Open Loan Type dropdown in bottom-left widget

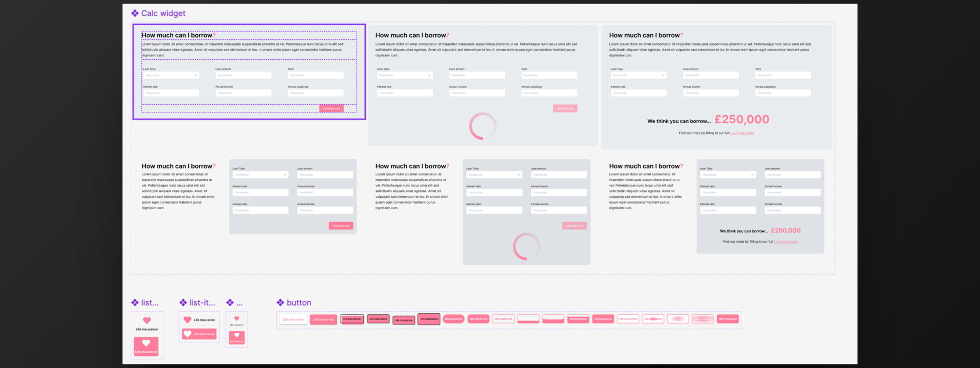point(260,175)
